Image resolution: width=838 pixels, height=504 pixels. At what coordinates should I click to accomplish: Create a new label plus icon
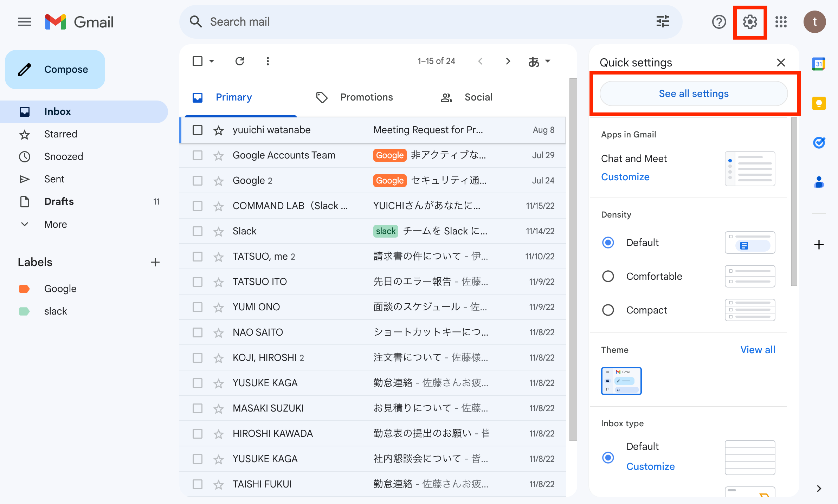tap(155, 262)
